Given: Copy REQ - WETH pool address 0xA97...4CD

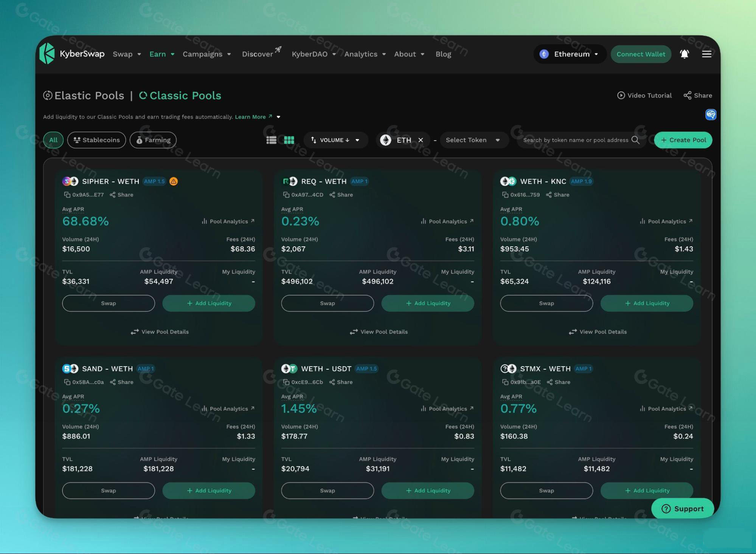Looking at the screenshot, I should 286,195.
